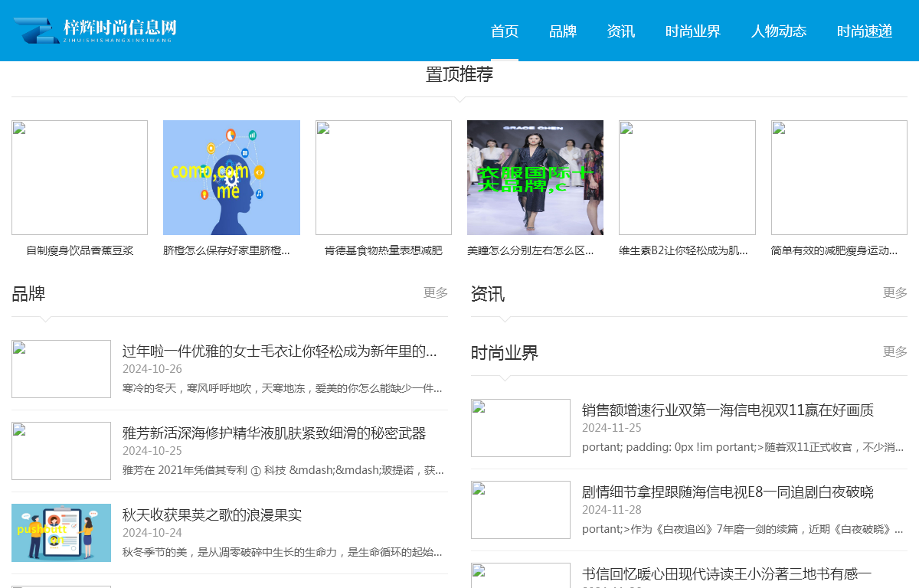The width and height of the screenshot is (919, 588).
Task: Open the fashion runway show thumbnail
Action: point(535,178)
